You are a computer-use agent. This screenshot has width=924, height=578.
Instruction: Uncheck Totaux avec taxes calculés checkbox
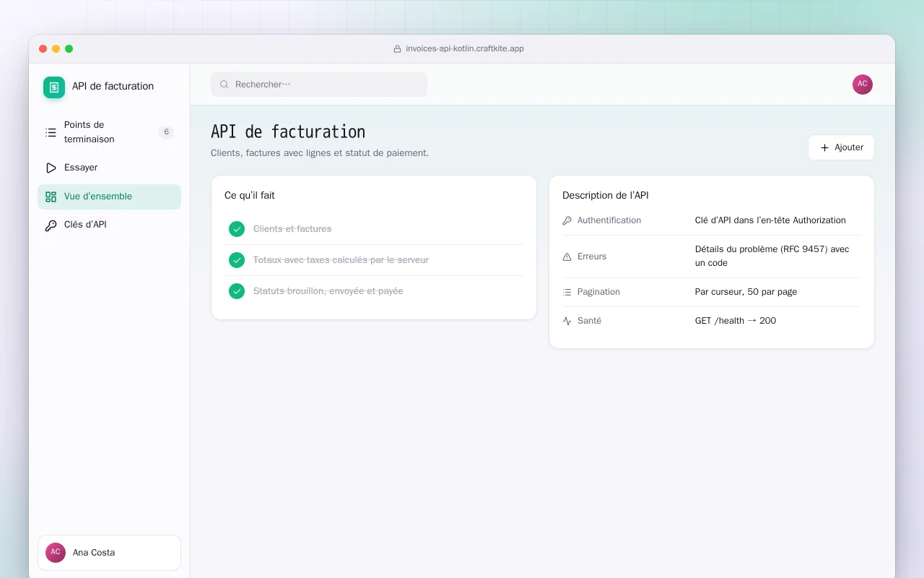pos(237,260)
